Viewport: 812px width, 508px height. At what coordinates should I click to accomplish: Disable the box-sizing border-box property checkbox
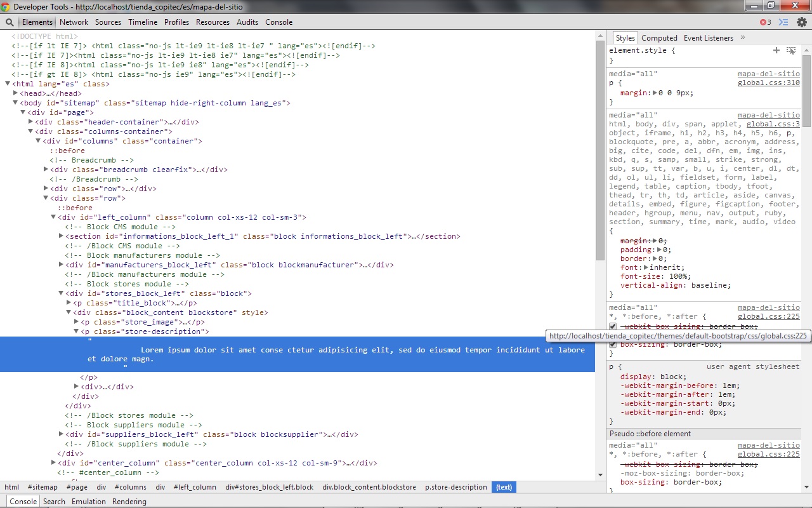613,345
